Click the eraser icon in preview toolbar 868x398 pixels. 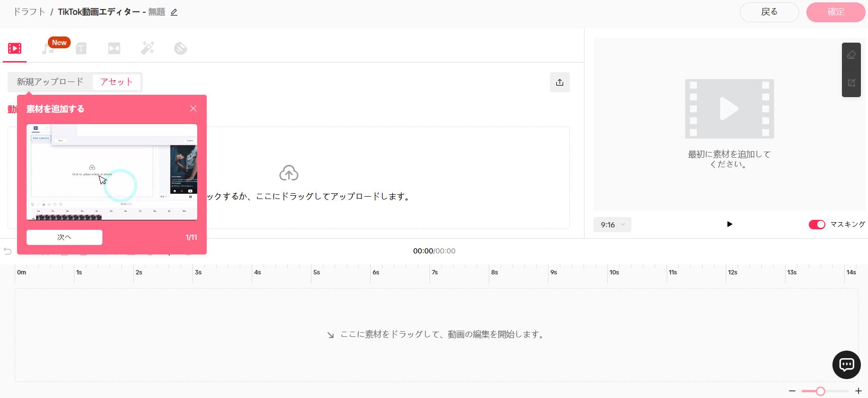tap(851, 55)
